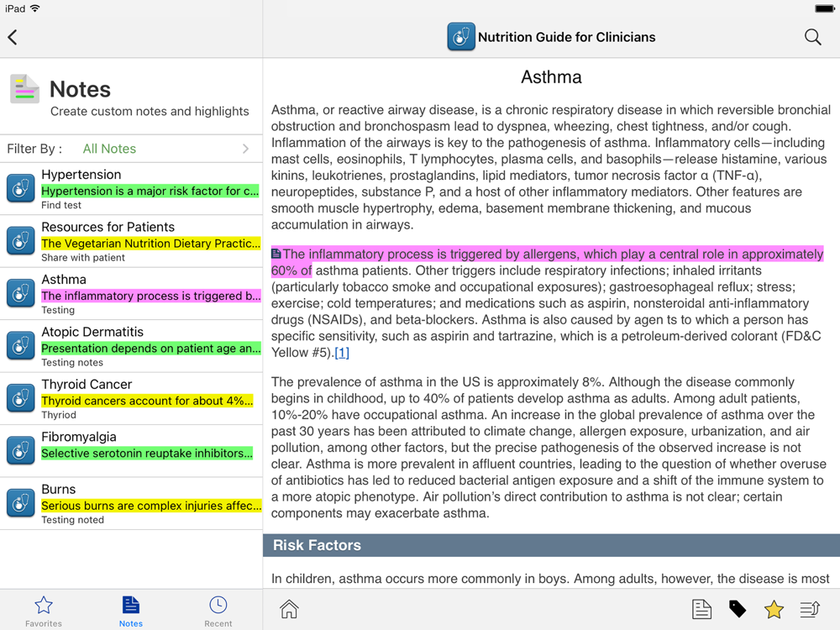Tap the Notes document icon beside heading
The width and height of the screenshot is (840, 630).
(24, 89)
